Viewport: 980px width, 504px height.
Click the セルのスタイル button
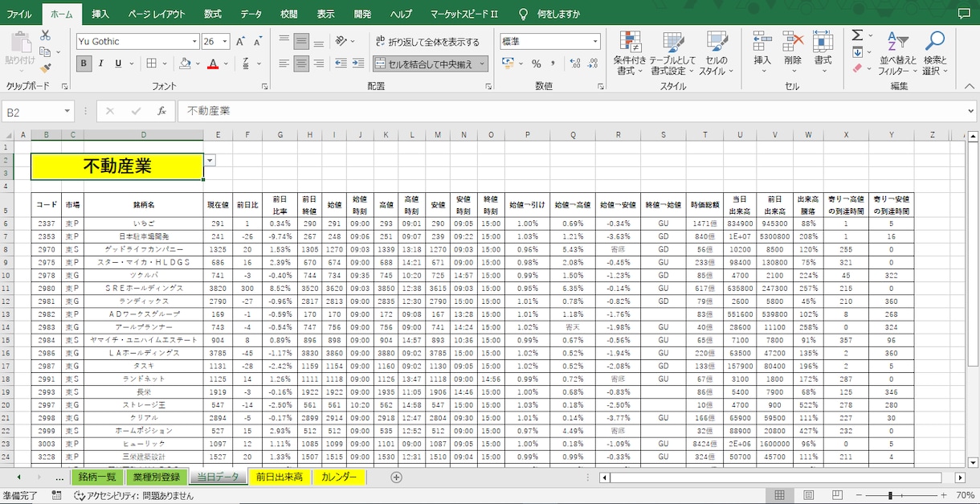(x=717, y=54)
